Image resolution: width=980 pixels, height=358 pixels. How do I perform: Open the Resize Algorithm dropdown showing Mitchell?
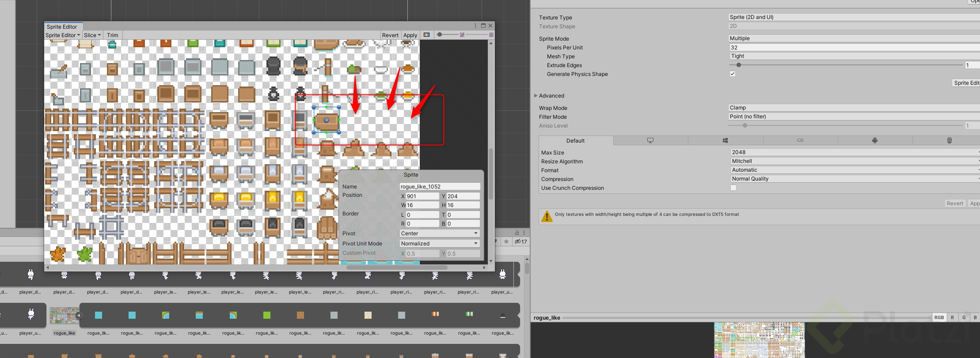click(855, 161)
